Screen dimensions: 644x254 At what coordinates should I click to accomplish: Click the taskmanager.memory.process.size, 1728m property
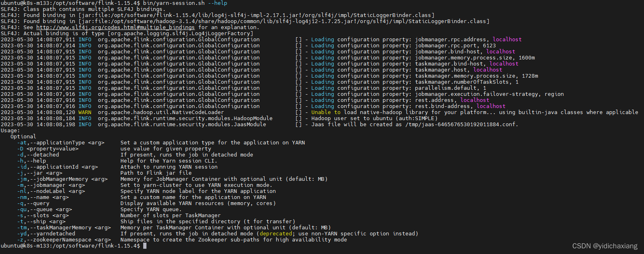(x=477, y=76)
